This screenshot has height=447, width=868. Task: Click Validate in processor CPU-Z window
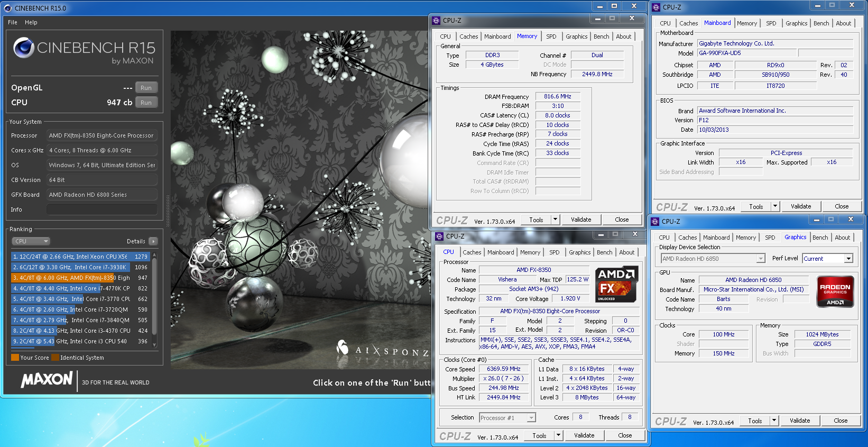(x=584, y=435)
